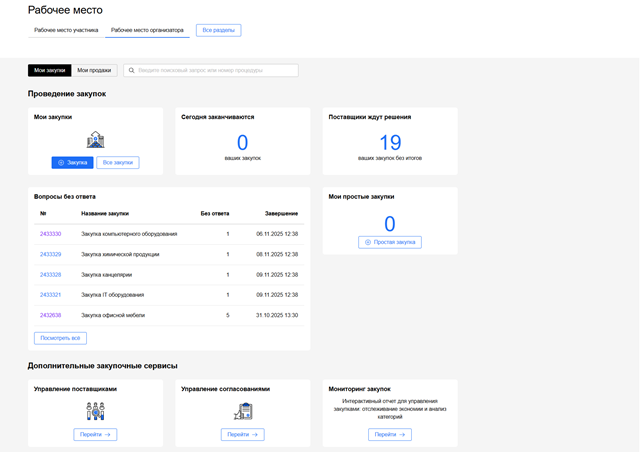The width and height of the screenshot is (640, 452).
Task: Click the number 0 under Сегодня заканчиваются
Action: click(242, 143)
